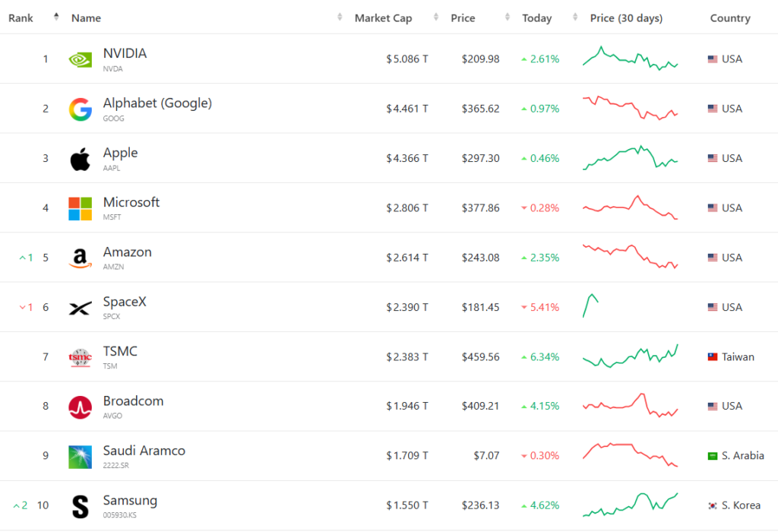Sort by Price using its sort arrows

pyautogui.click(x=507, y=17)
